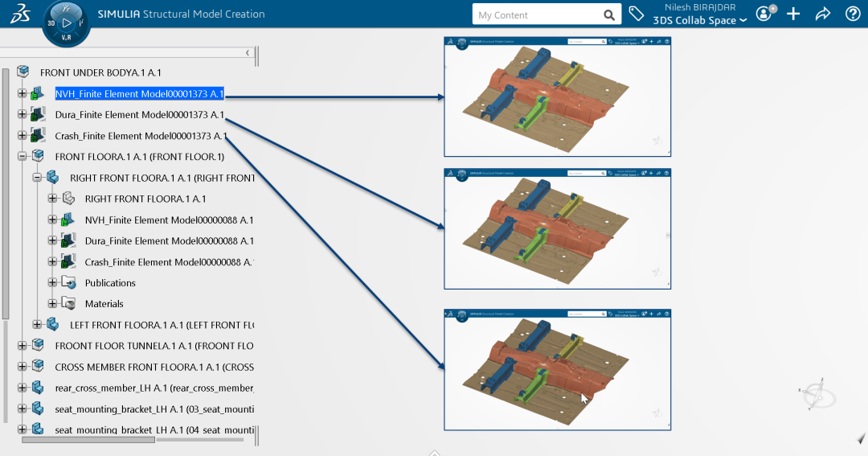868x456 pixels.
Task: Click the rear_cross_member_LH part icon
Action: [x=38, y=388]
